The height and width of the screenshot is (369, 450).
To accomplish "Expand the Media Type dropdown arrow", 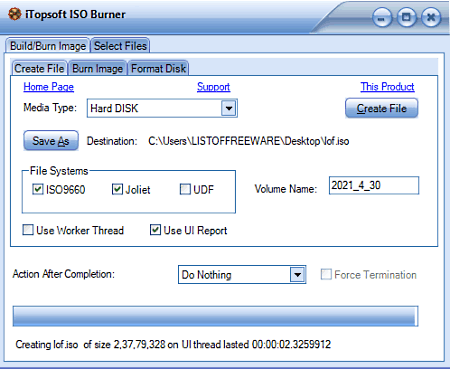I will point(229,108).
